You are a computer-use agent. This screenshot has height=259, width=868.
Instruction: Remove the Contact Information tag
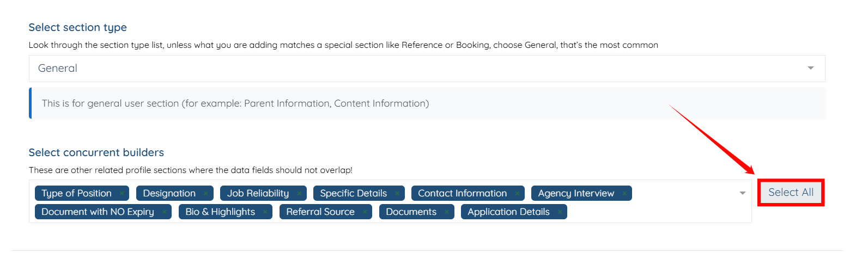(517, 194)
